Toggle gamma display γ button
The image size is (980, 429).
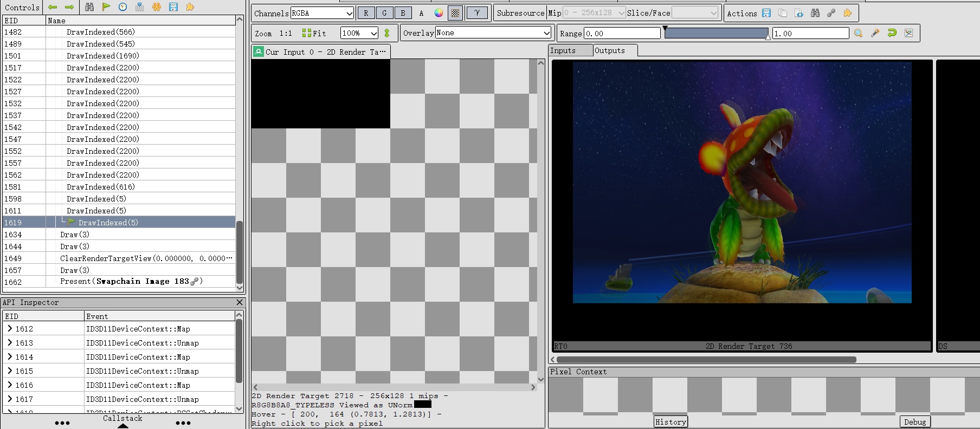click(x=477, y=13)
